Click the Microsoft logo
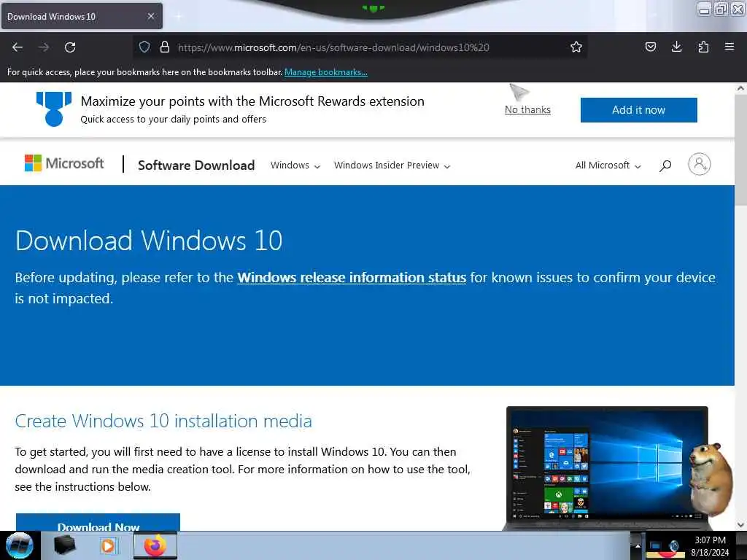The height and width of the screenshot is (560, 747). point(64,163)
